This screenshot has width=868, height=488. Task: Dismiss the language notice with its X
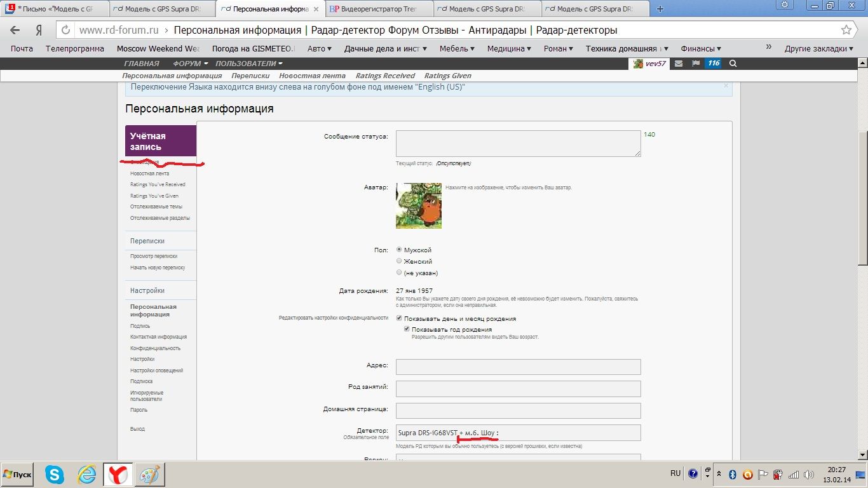726,86
